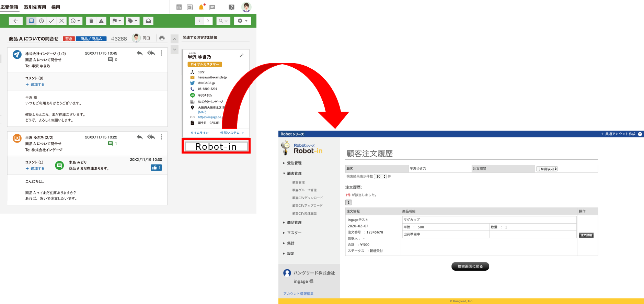The width and height of the screenshot is (644, 304).
Task: Collapse customer panel with up chevron
Action: tap(174, 39)
